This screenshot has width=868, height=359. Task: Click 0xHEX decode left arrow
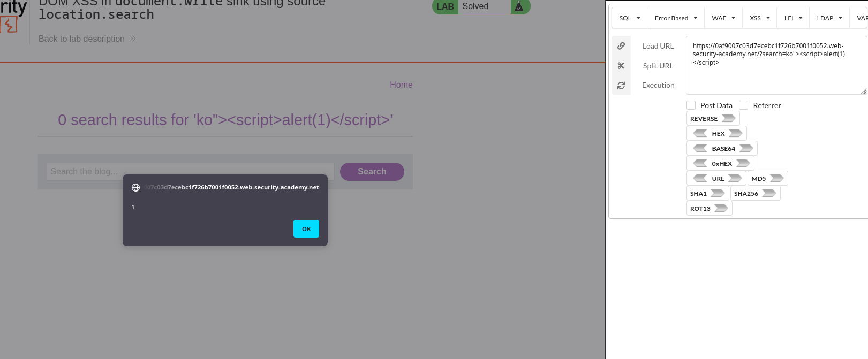700,163
